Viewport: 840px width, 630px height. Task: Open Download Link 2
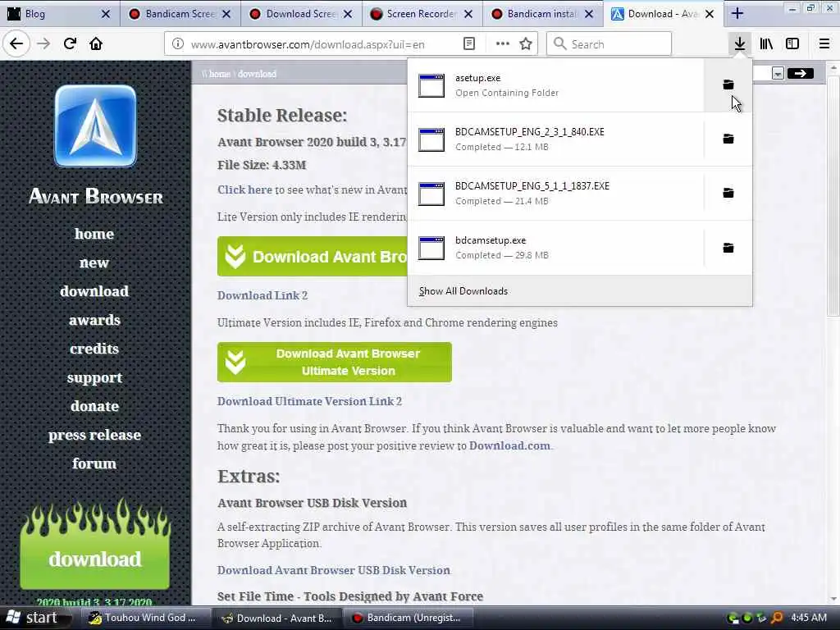point(262,295)
